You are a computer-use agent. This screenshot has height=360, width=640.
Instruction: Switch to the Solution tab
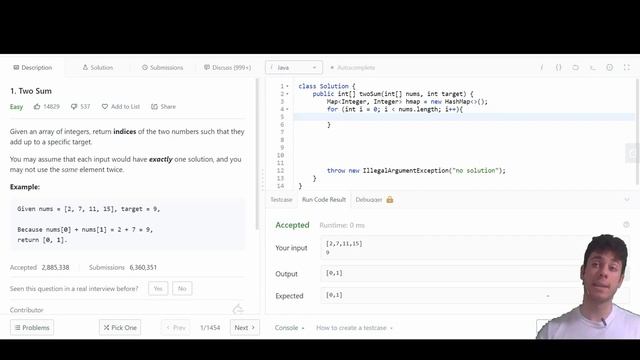[98, 67]
